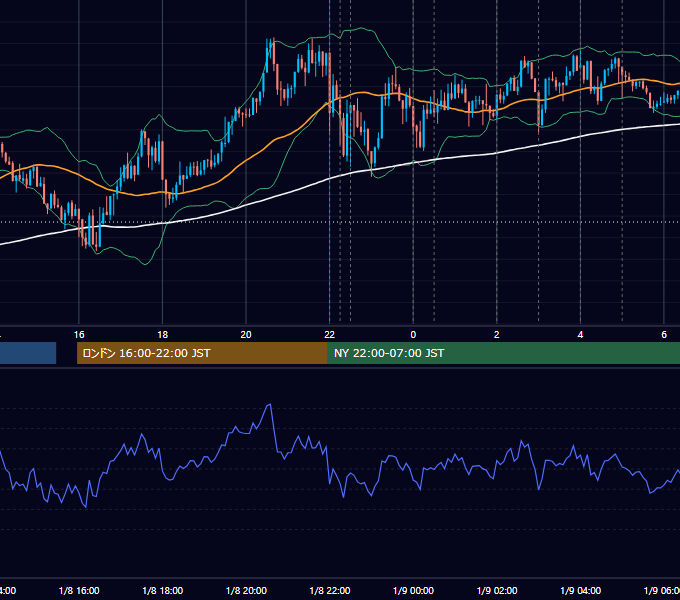Click the 1/9 04:00 label on indicator axis

(581, 591)
